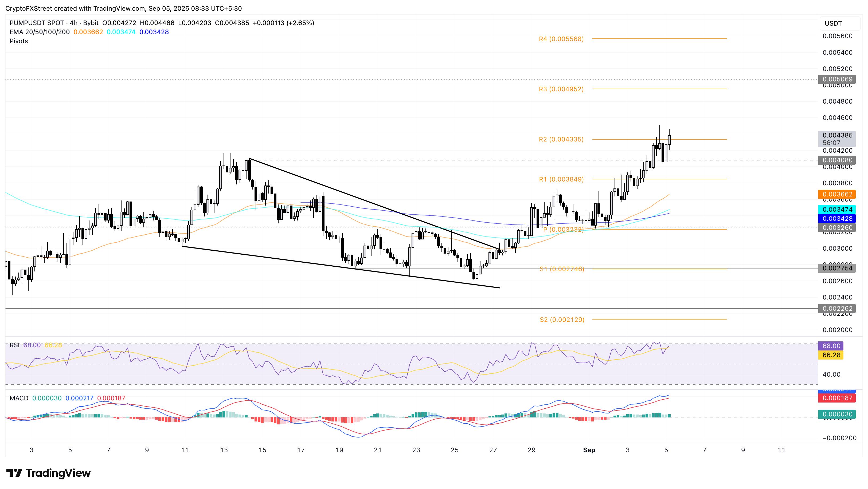Click the R2 (0.004335) pivot label
868x489 pixels.
tap(561, 139)
